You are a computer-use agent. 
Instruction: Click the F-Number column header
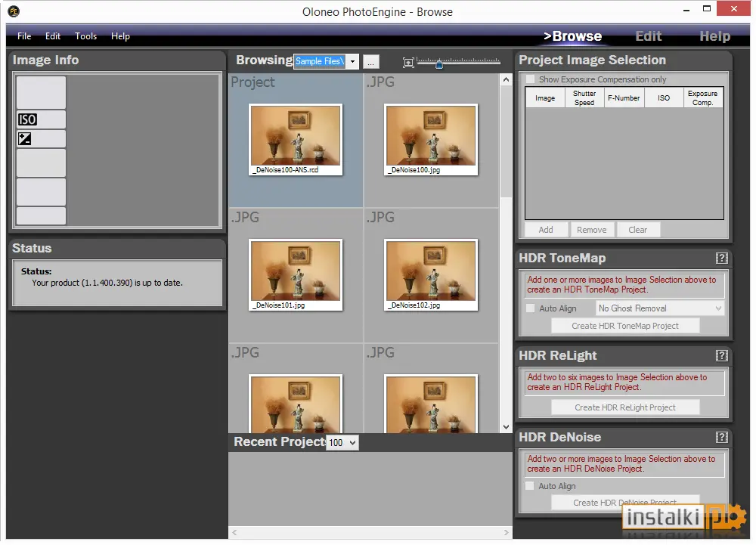624,98
